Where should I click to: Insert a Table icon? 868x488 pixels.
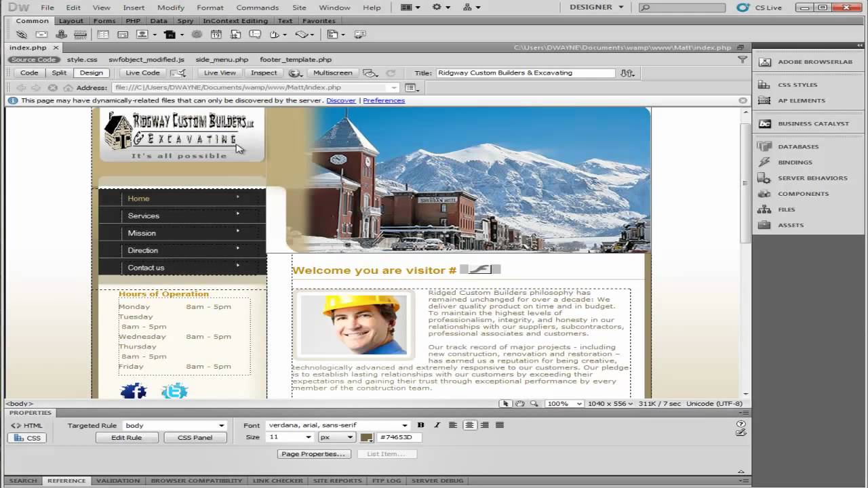(x=103, y=34)
